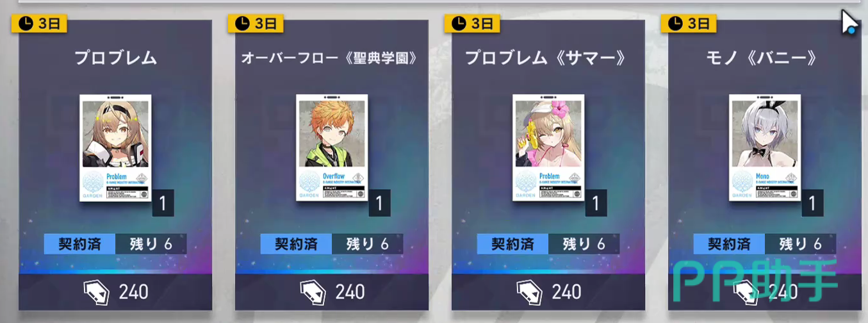The image size is (868, 323).
Task: Click the clock icon on プロブレム《サマー》 3日 badge
Action: point(458,24)
